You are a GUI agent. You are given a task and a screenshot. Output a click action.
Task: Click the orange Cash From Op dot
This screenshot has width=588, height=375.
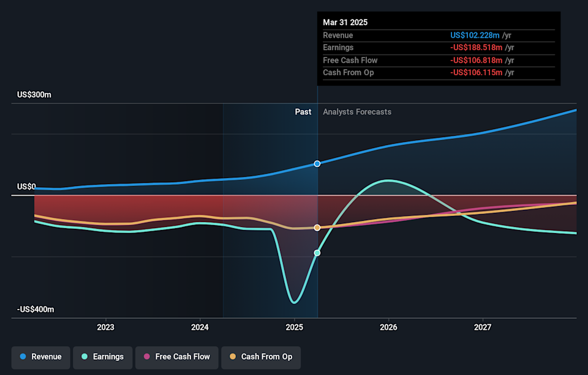coord(233,357)
